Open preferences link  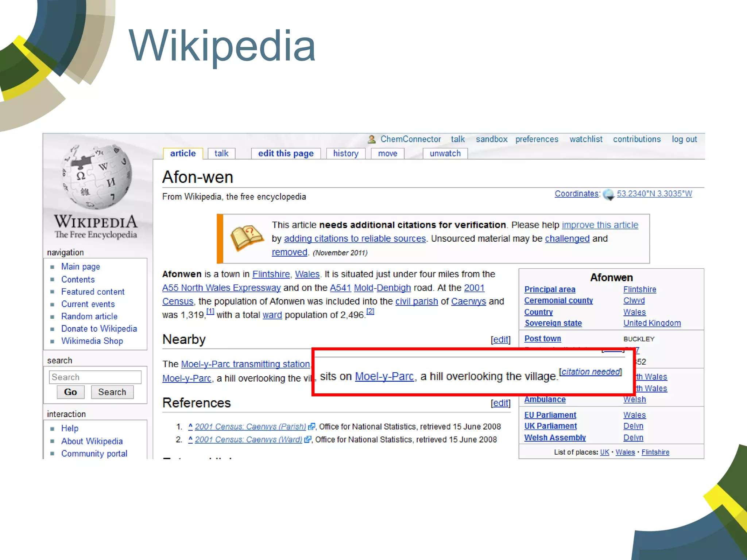537,139
